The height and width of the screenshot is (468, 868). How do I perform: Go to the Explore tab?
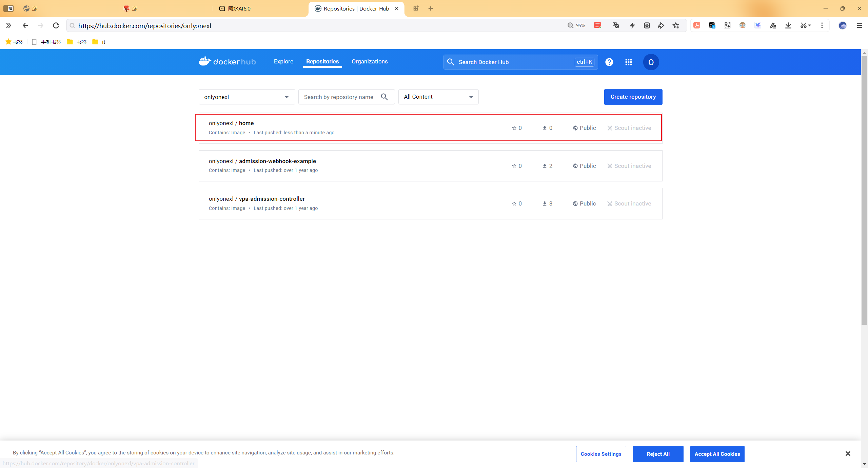point(283,61)
